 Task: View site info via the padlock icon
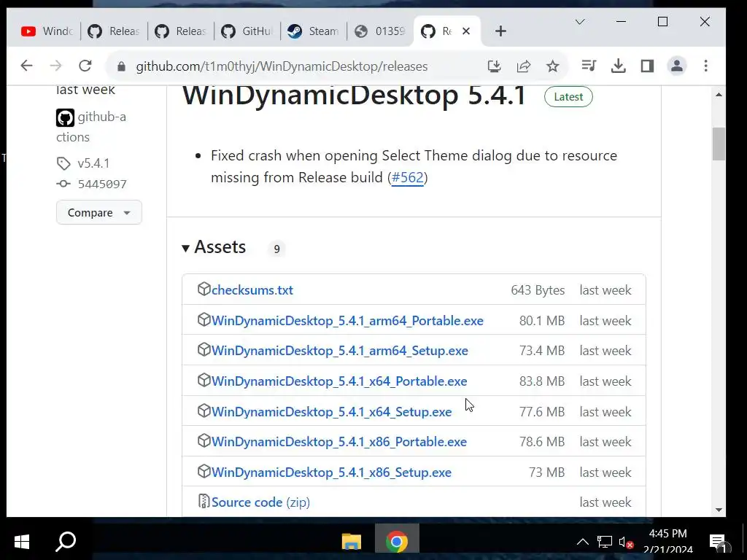coord(122,66)
